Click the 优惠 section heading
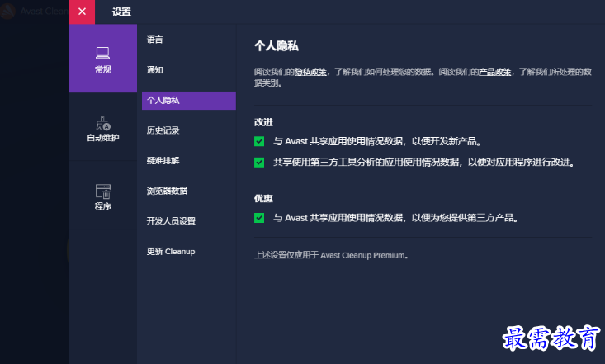605x364 pixels. [263, 199]
